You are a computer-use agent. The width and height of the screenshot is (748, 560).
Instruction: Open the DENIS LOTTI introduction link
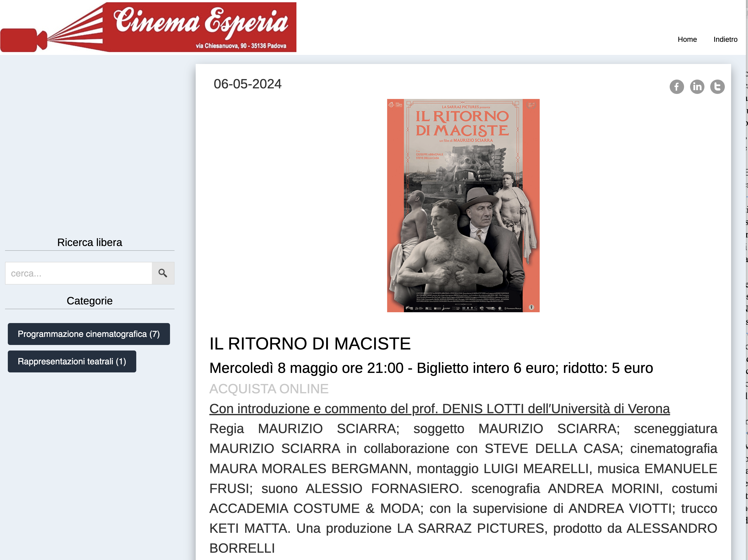pyautogui.click(x=439, y=409)
